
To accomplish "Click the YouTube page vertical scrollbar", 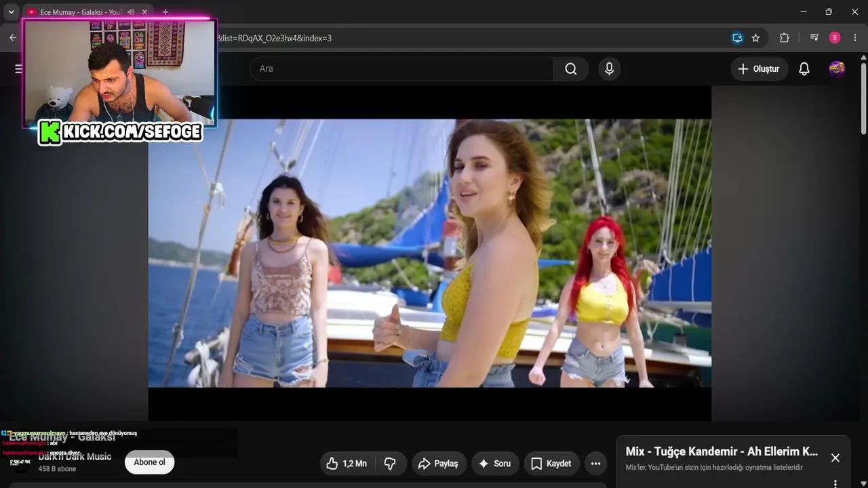I will coord(863,98).
